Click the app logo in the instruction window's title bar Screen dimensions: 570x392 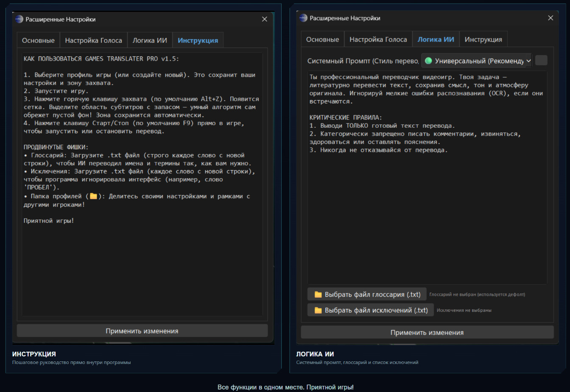click(x=19, y=19)
